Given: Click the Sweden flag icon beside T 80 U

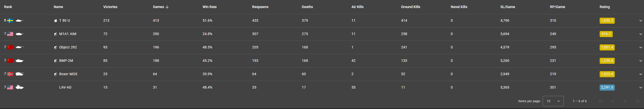Looking at the screenshot, I should pyautogui.click(x=10, y=21).
